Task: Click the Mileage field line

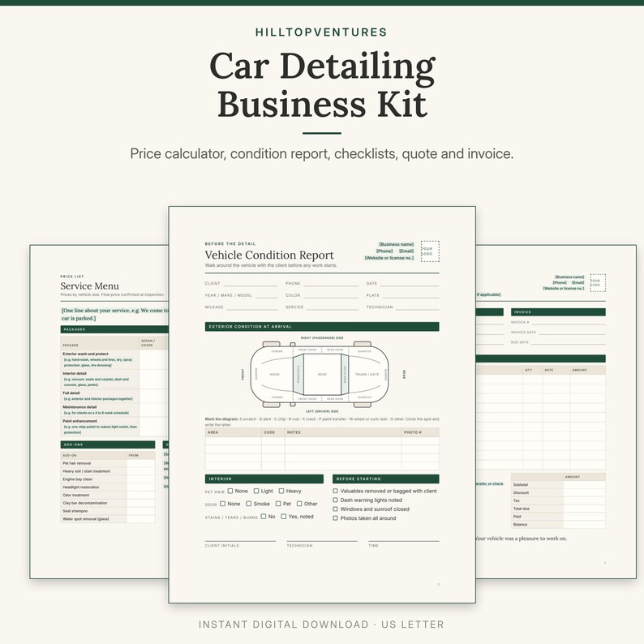Action: point(252,307)
